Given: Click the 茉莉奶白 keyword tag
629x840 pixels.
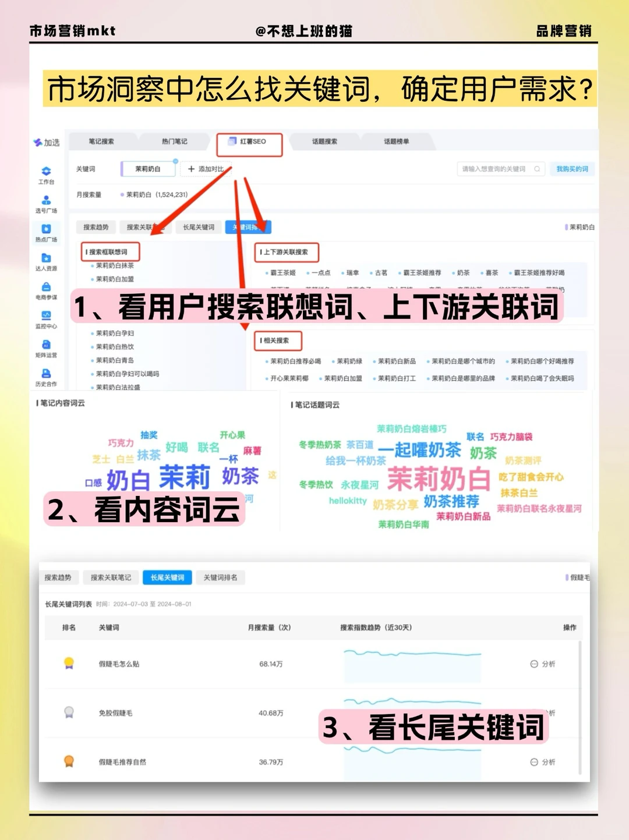Looking at the screenshot, I should pyautogui.click(x=148, y=169).
